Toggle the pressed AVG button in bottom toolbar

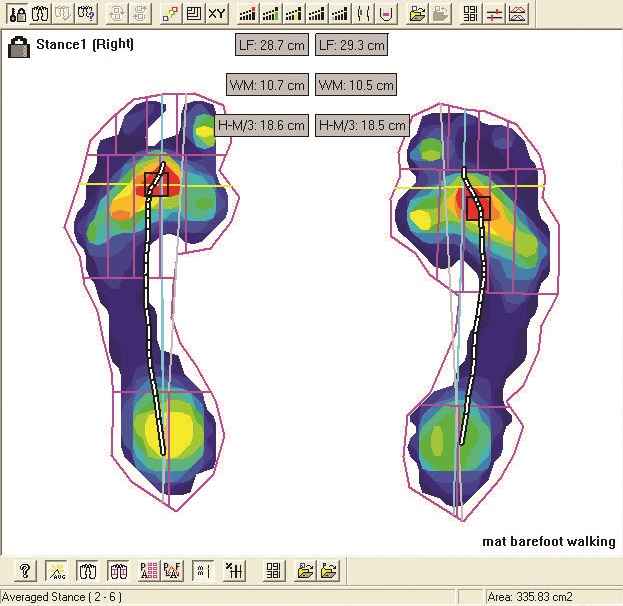[56, 571]
